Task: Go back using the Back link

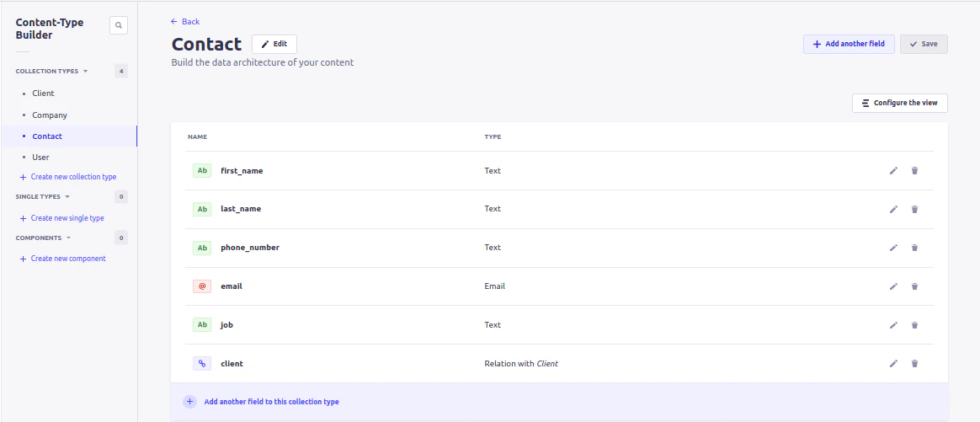Action: (x=185, y=21)
